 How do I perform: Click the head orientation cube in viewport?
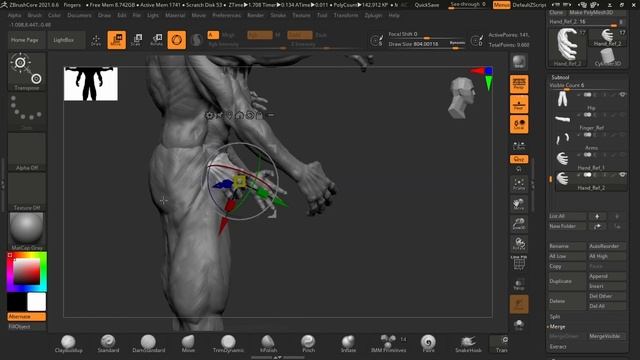point(462,98)
